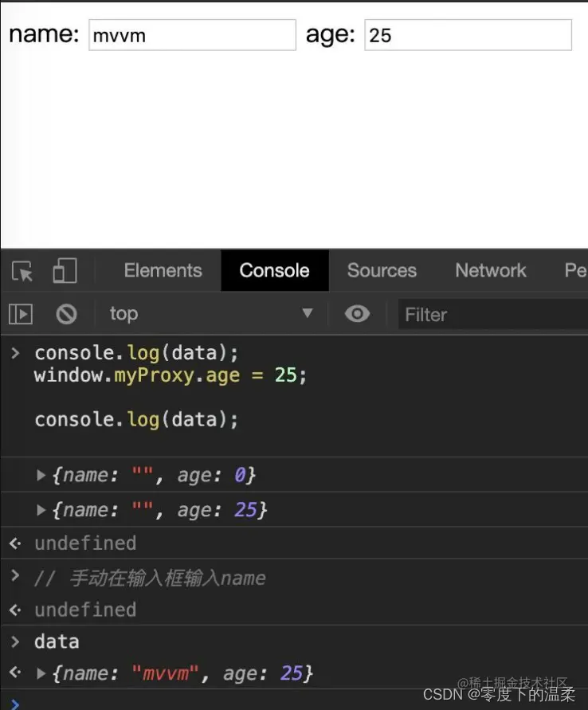Screen dimensions: 588x710
Task: Switch to the Elements tab
Action: (163, 270)
